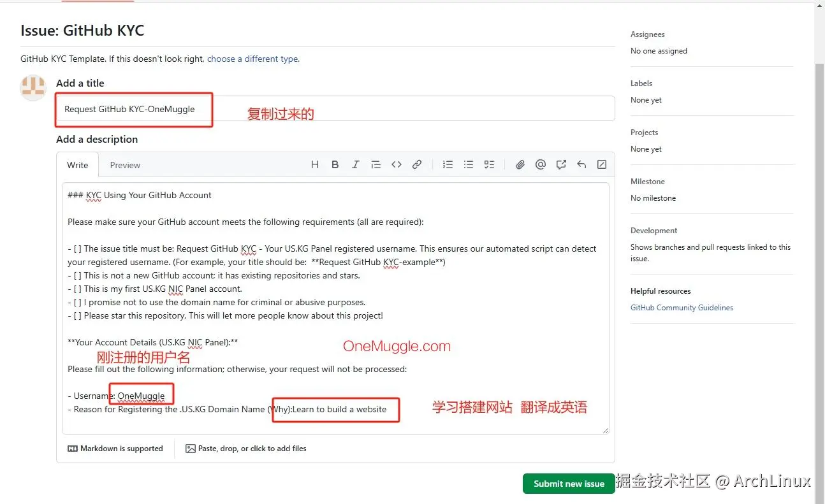Click 'Shows branches and pull requests' description text
Viewport: 825px width, 504px height.
[x=710, y=253]
